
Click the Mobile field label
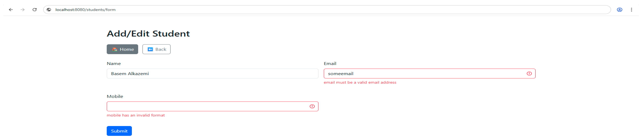tap(115, 96)
